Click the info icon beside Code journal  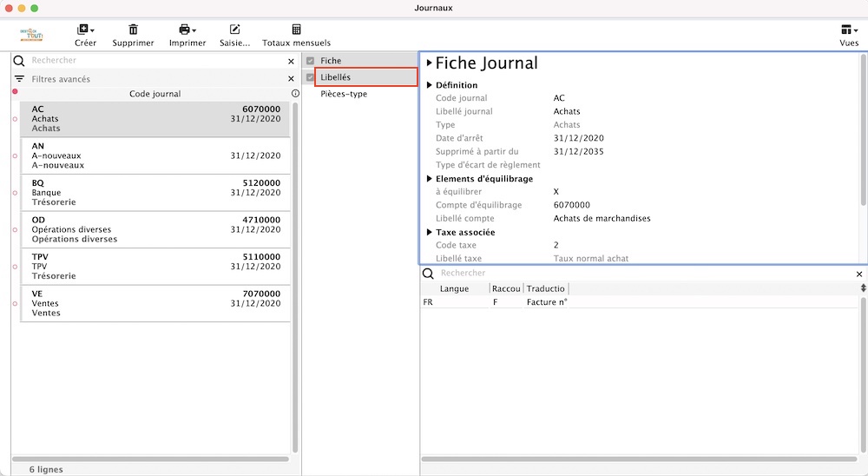(x=296, y=93)
